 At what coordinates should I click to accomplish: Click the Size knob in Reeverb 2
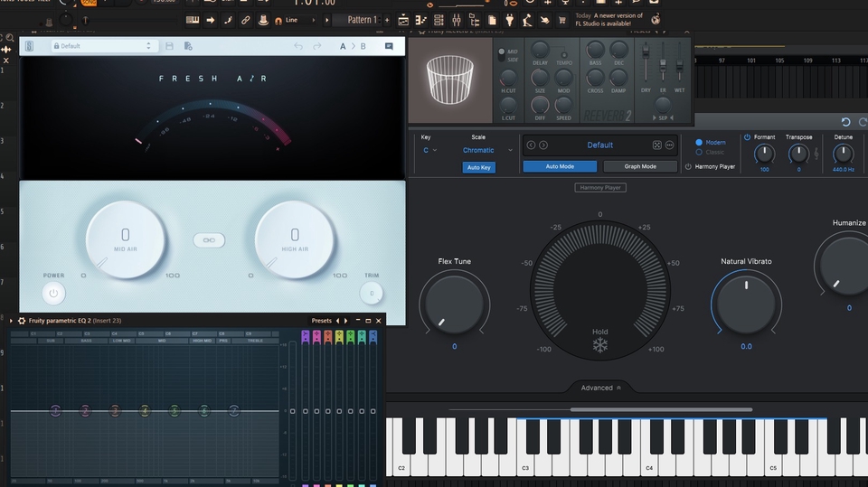(540, 78)
